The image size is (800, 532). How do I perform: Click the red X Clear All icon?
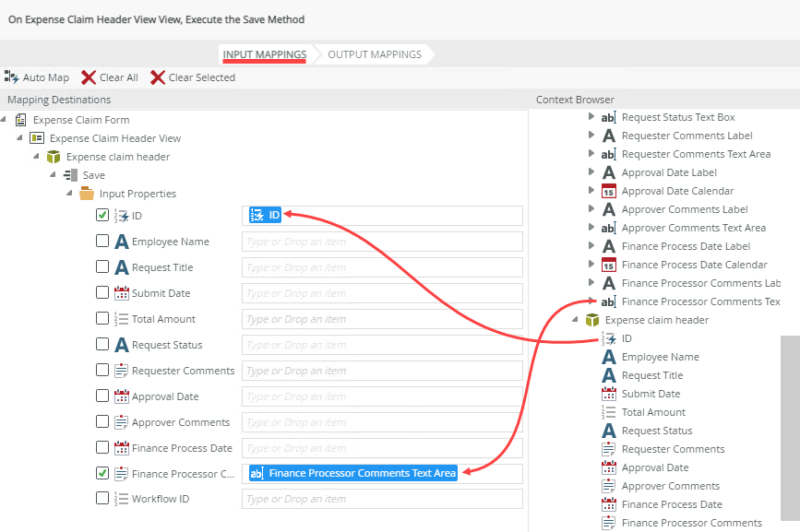pos(89,77)
